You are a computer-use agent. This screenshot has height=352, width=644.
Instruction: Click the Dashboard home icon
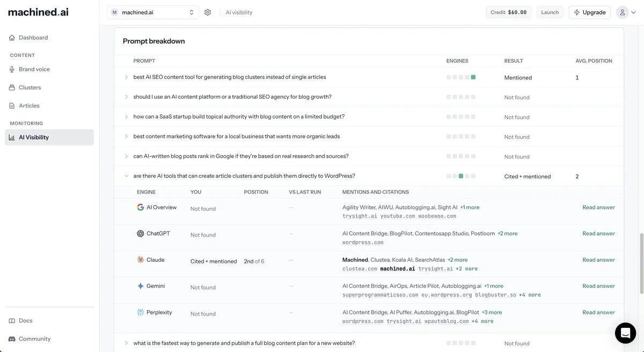tap(12, 38)
